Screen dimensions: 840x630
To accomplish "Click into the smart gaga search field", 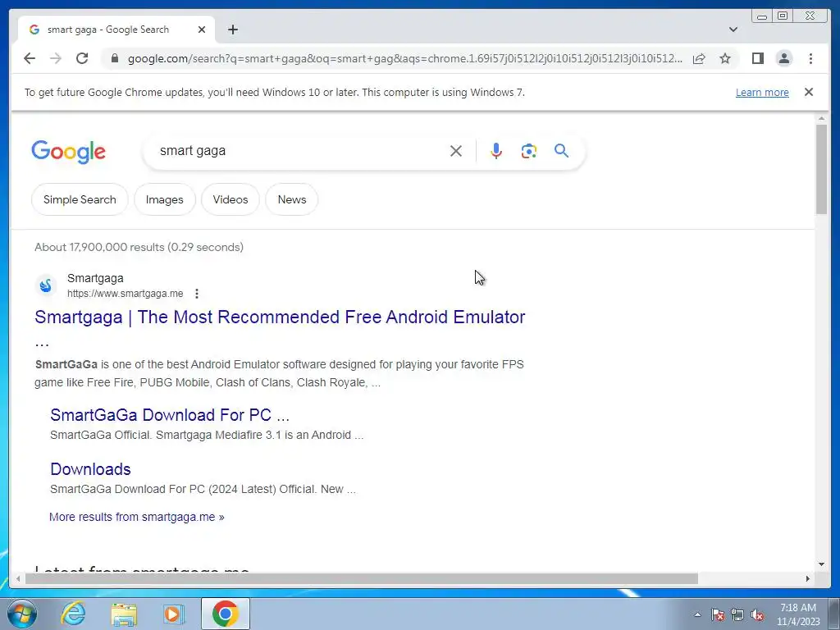I will click(x=300, y=151).
